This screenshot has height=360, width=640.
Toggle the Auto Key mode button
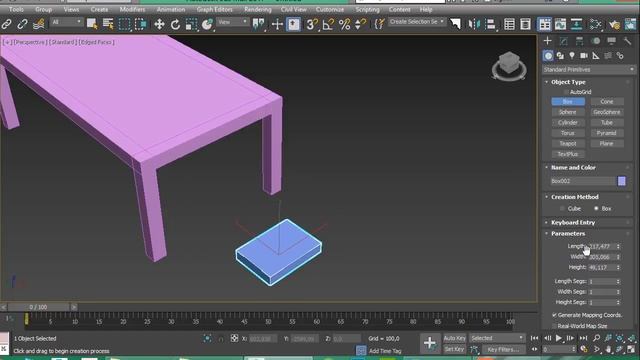coord(455,338)
